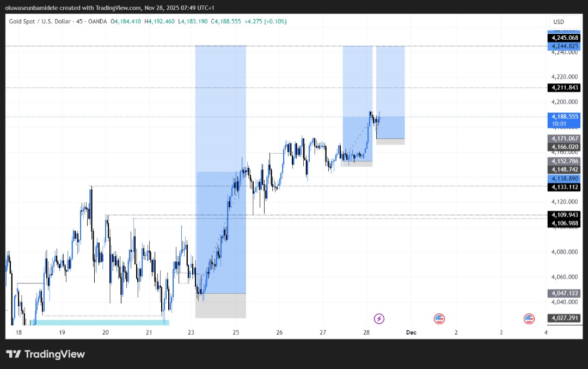Select the large long position box from 23 to 25

[x=221, y=182]
